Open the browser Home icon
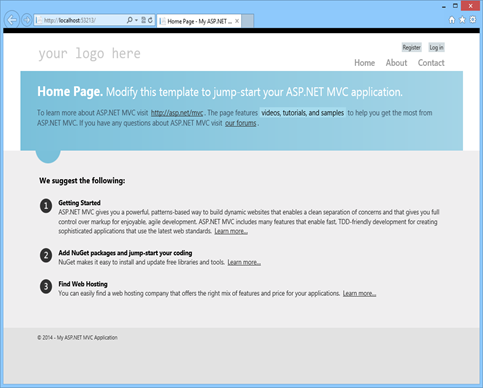The image size is (483, 388). point(452,20)
